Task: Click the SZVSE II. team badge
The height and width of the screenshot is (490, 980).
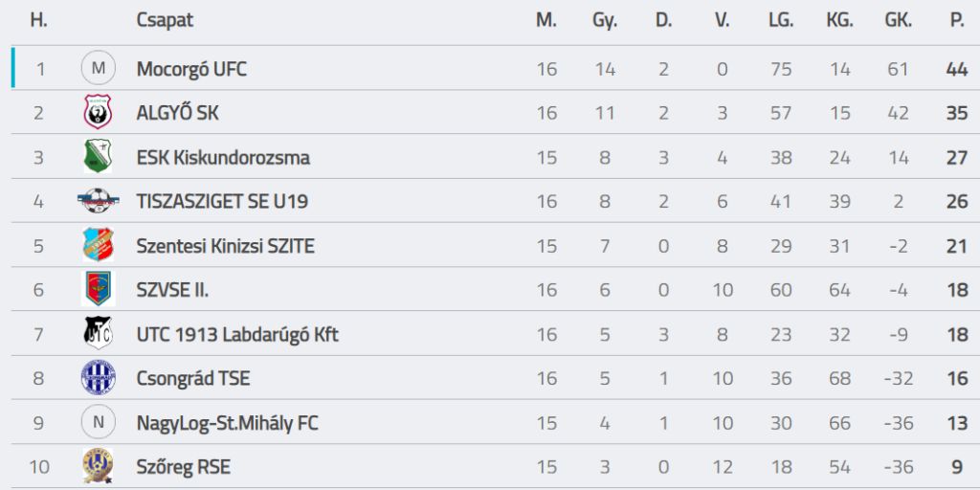Action: pyautogui.click(x=99, y=289)
